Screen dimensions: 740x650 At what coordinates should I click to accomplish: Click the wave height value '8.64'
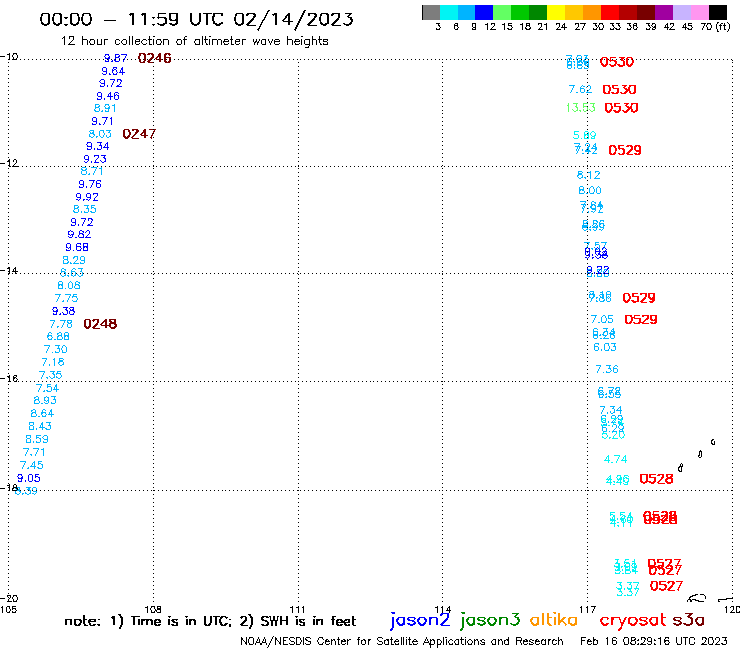coord(42,414)
